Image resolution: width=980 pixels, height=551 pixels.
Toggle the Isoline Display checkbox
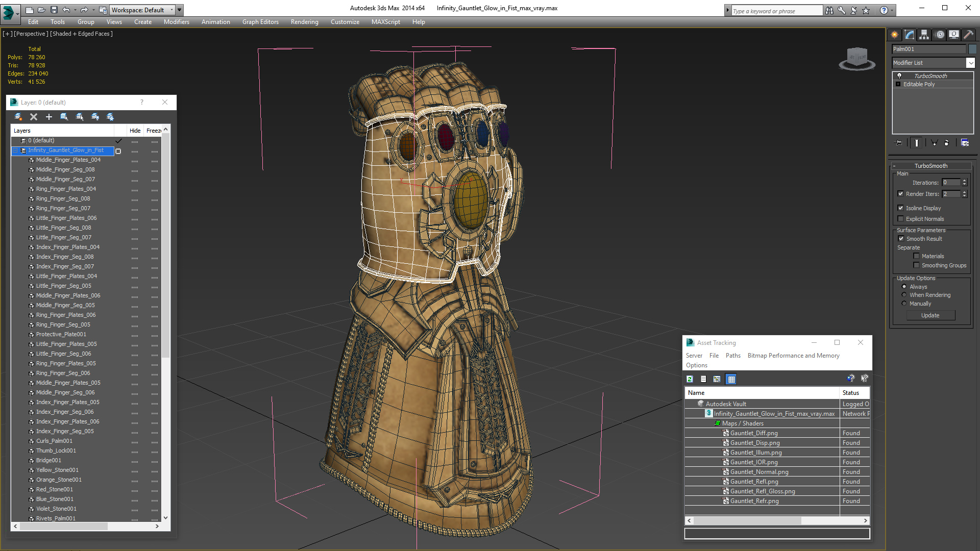[900, 208]
